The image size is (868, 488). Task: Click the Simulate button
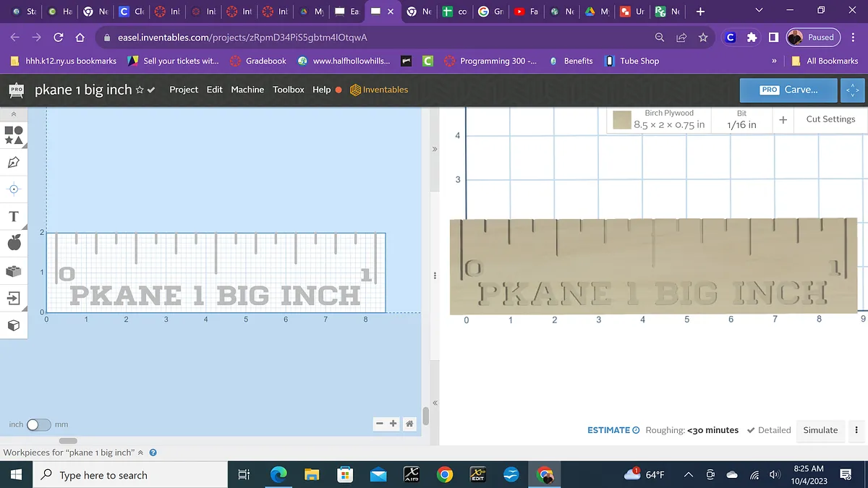pos(820,430)
